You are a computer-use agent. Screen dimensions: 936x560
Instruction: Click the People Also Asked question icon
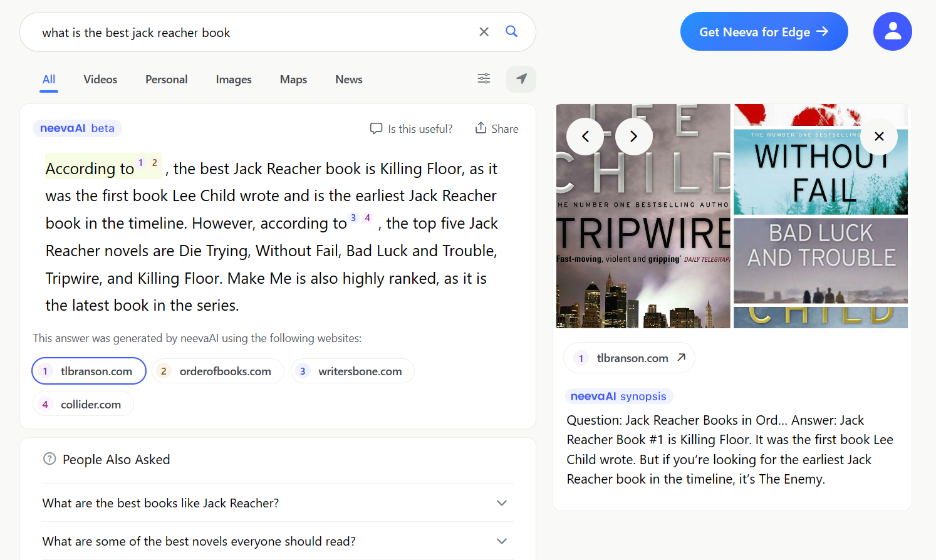(49, 459)
